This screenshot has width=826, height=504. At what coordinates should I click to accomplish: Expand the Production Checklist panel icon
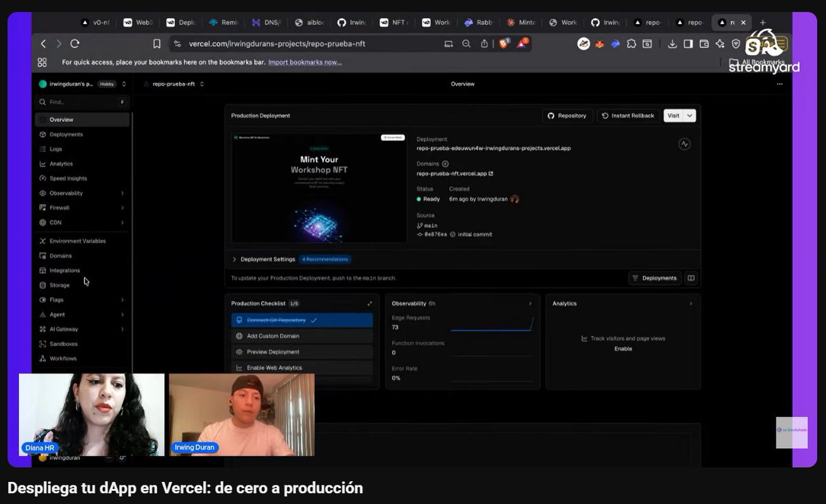[370, 304]
